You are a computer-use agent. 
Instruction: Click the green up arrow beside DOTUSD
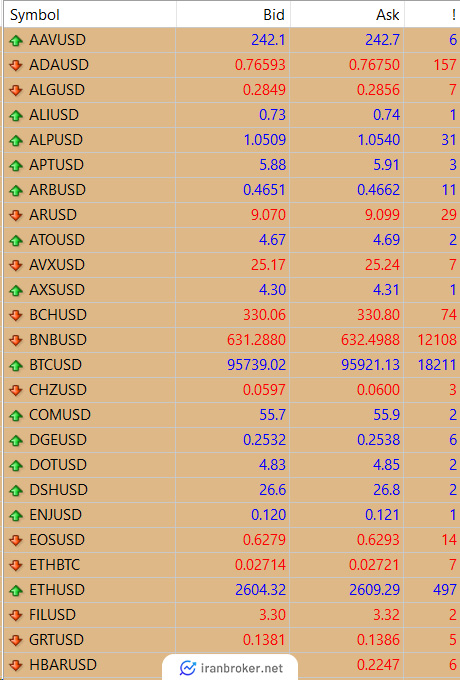coord(16,466)
